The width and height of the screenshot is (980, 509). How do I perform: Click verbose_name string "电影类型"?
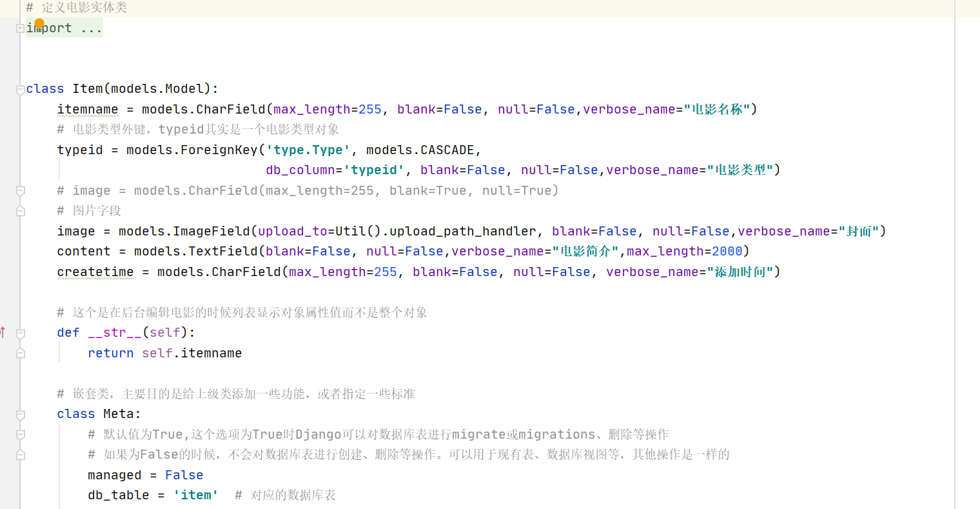pyautogui.click(x=740, y=170)
